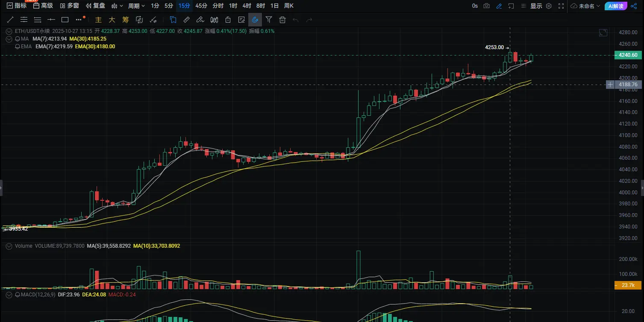Toggle the lock drawings icon
Screen dimensions: 644x322
[228, 20]
